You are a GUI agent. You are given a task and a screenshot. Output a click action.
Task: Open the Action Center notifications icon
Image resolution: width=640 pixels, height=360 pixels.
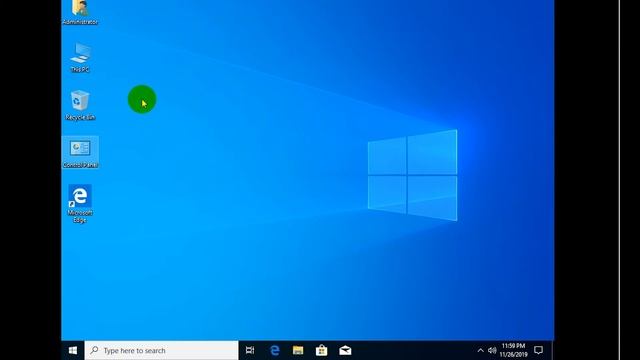[539, 350]
